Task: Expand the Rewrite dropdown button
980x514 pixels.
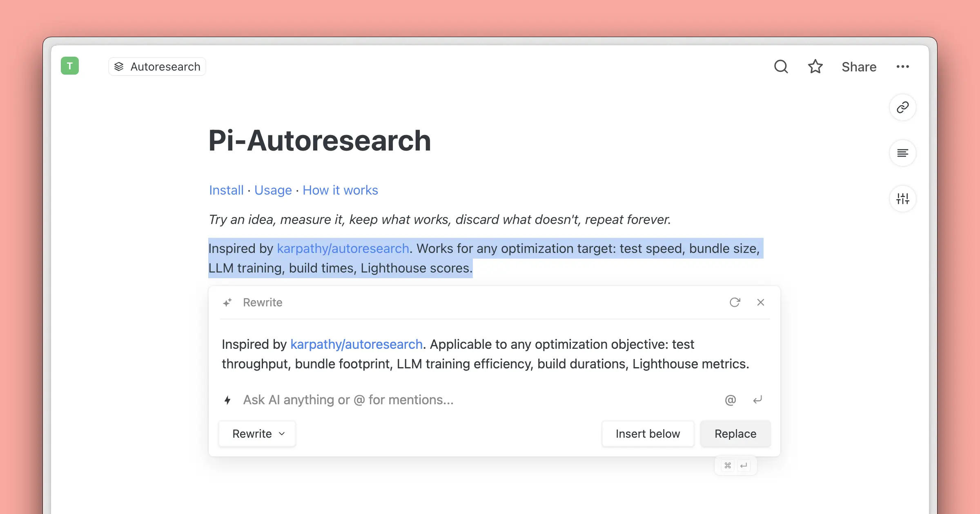Action: (257, 434)
